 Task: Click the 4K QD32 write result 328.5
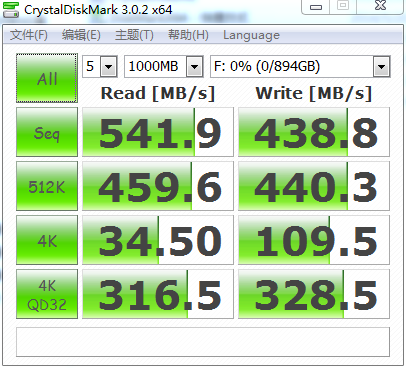pyautogui.click(x=314, y=294)
